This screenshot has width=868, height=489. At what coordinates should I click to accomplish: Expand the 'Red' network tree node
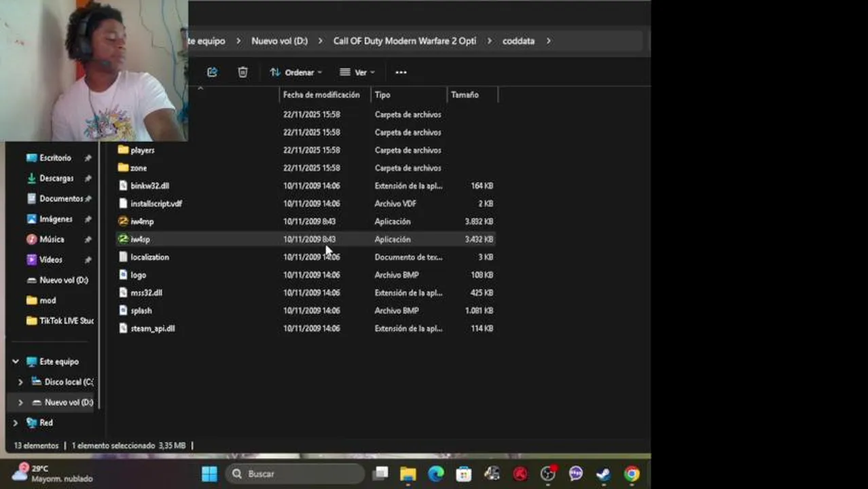point(16,423)
